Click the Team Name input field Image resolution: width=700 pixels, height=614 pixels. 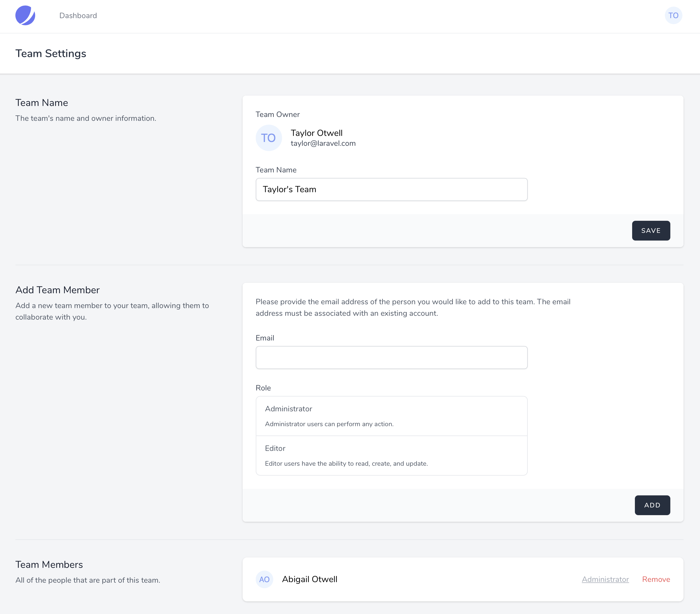392,189
